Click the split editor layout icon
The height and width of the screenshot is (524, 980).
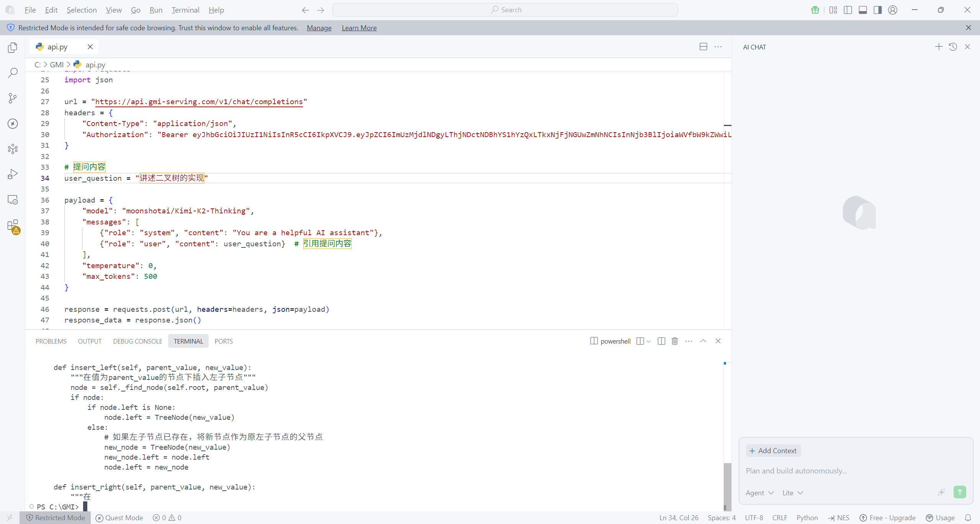pyautogui.click(x=703, y=47)
